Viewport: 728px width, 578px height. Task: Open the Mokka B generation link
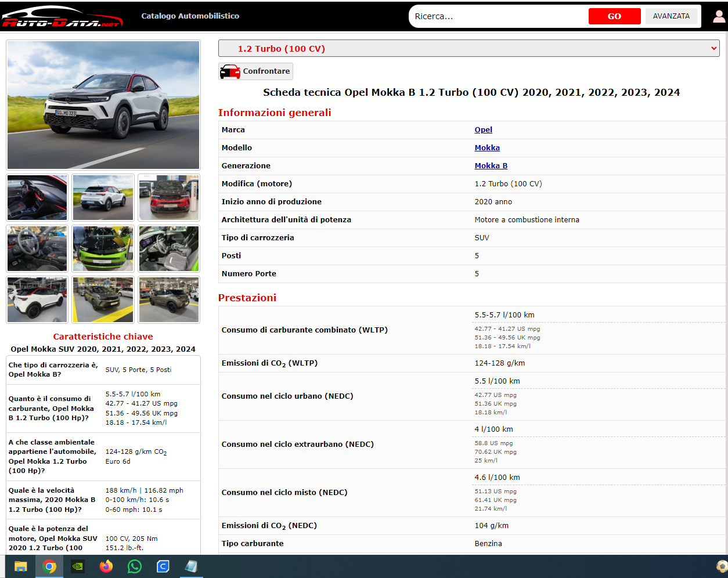coord(491,166)
